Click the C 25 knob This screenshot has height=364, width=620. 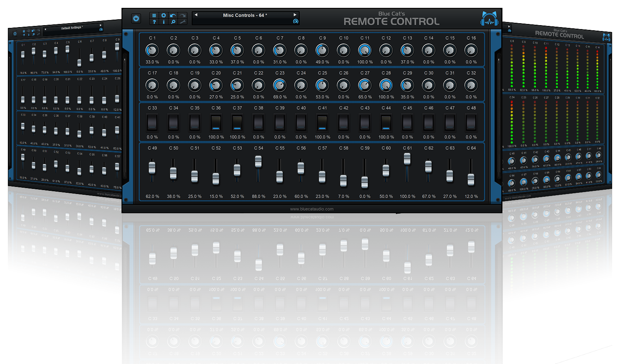pyautogui.click(x=322, y=85)
